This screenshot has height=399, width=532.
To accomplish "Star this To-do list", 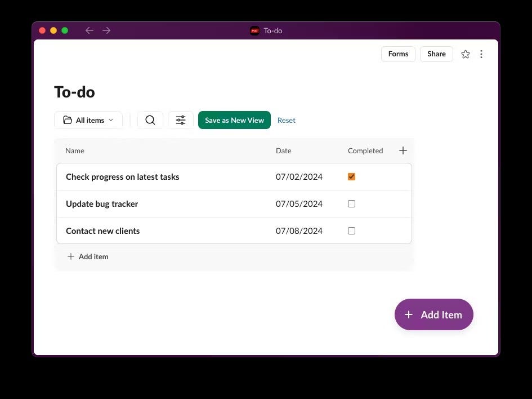I will [x=466, y=54].
